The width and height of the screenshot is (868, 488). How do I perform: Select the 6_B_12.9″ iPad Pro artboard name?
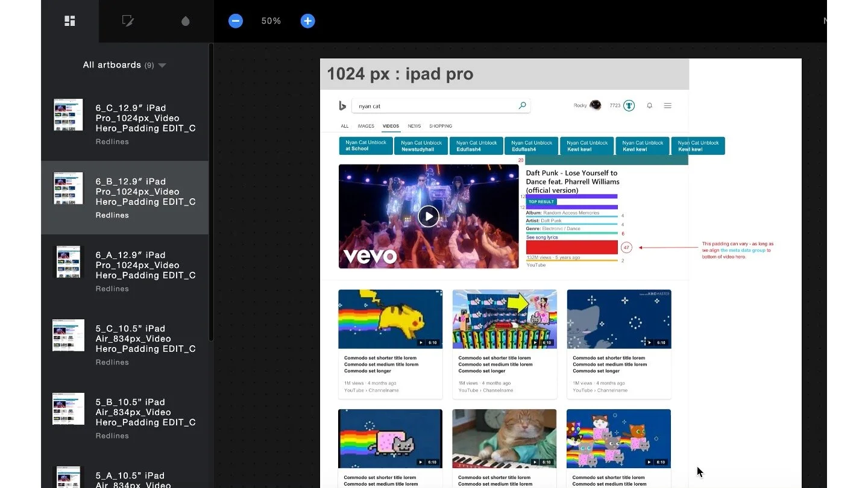point(145,192)
